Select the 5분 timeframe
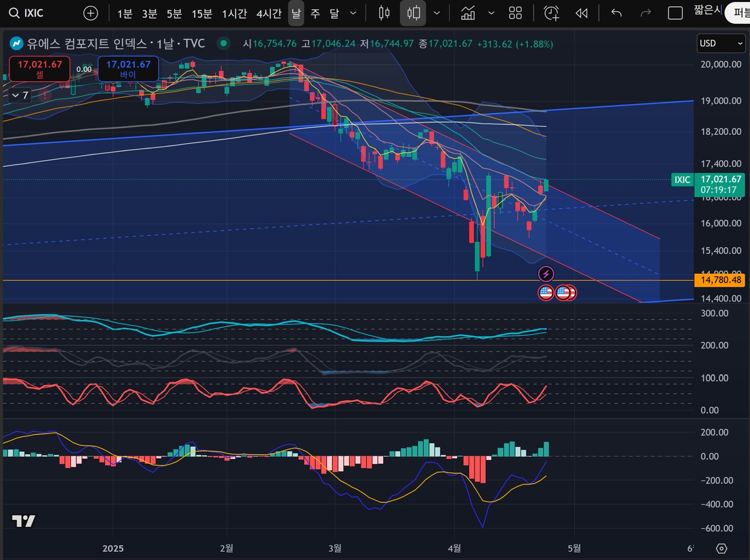The image size is (750, 560). (x=174, y=12)
